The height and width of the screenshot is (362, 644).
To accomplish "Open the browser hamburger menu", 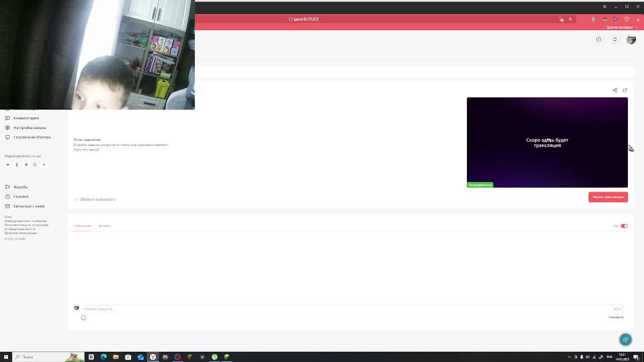I will pos(605,7).
